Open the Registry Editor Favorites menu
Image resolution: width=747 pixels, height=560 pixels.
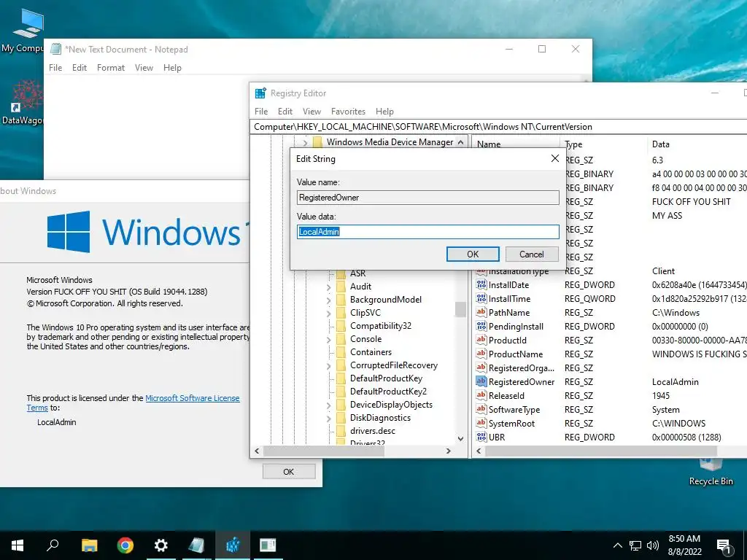(x=348, y=112)
